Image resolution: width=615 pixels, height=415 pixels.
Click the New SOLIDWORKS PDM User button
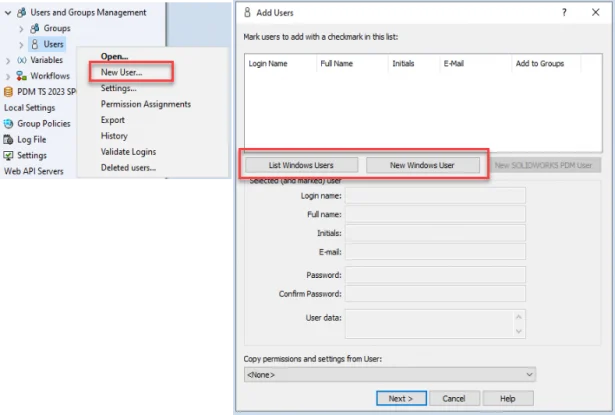click(544, 165)
